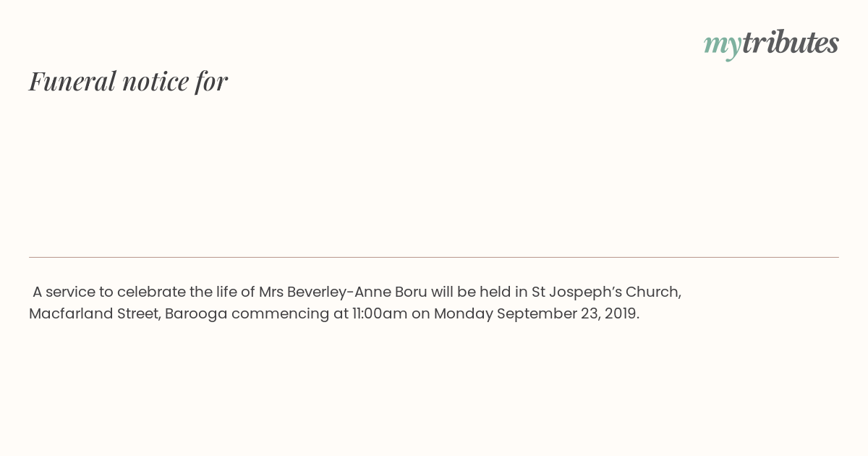The image size is (868, 456).
Task: Click the word "commencing" in the notice
Action: pyautogui.click(x=281, y=314)
